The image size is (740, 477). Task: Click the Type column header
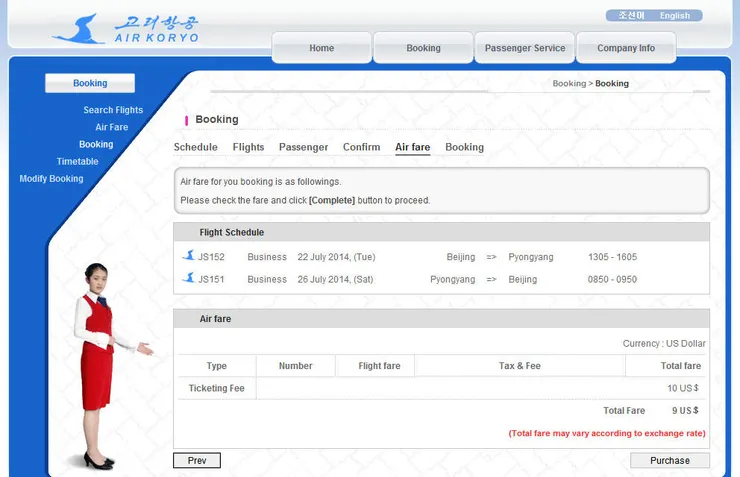tap(217, 366)
